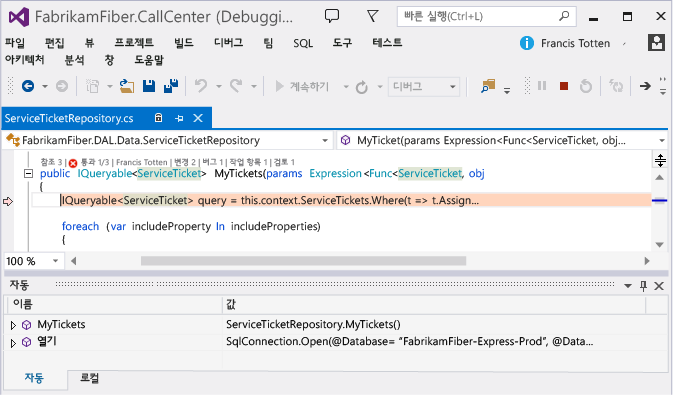Screen dimensions: 673x395
Task: Open the 프로젝트 menu
Action: coord(134,43)
